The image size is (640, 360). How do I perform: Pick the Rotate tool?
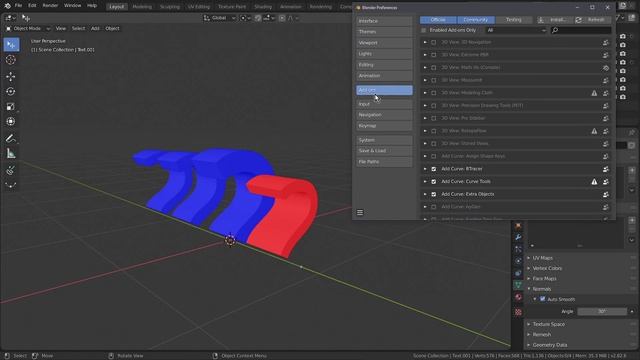tap(11, 92)
